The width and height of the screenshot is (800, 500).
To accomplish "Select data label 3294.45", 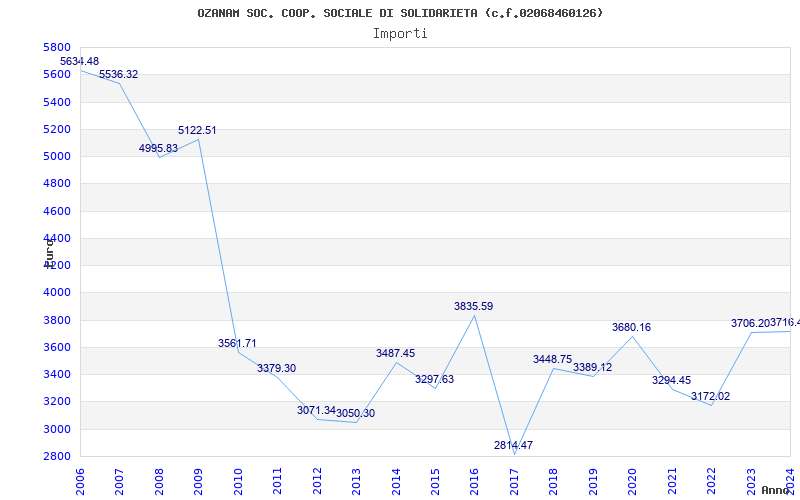I will (x=671, y=380).
